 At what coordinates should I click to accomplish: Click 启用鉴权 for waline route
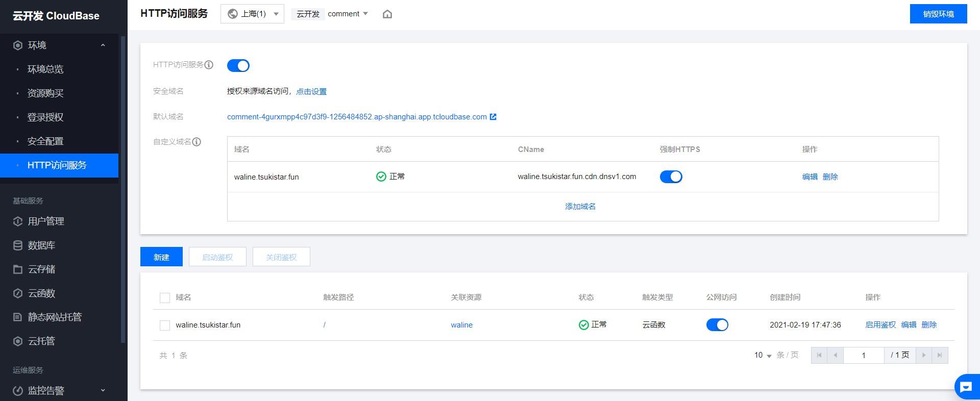880,325
